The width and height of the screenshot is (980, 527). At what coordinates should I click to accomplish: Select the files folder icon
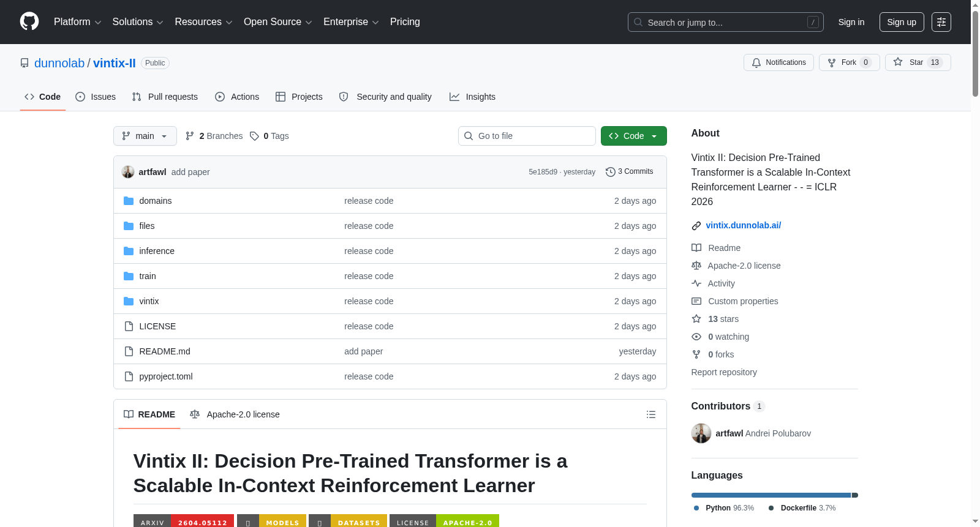point(129,226)
